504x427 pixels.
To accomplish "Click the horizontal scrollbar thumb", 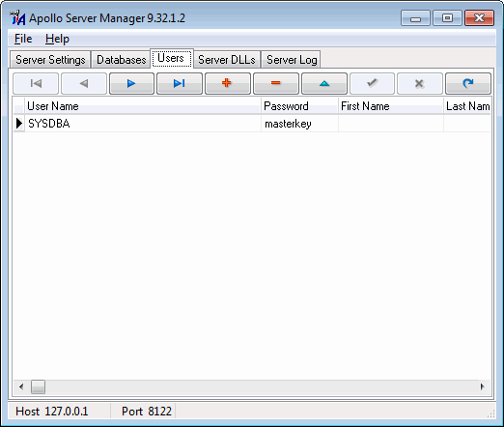I will coord(38,386).
